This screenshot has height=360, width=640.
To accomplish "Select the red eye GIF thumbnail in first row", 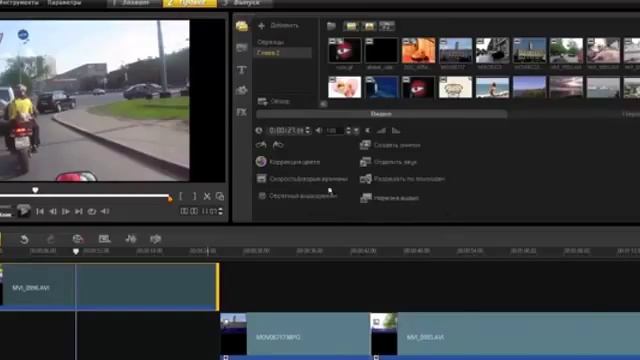I will point(344,51).
